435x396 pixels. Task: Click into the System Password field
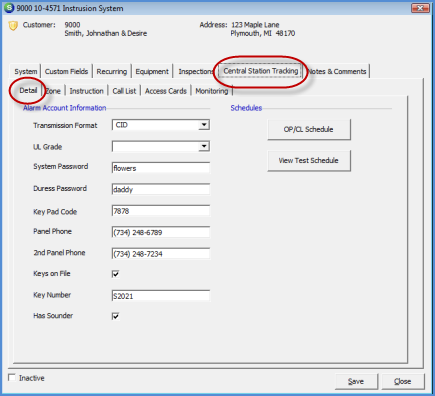(161, 168)
